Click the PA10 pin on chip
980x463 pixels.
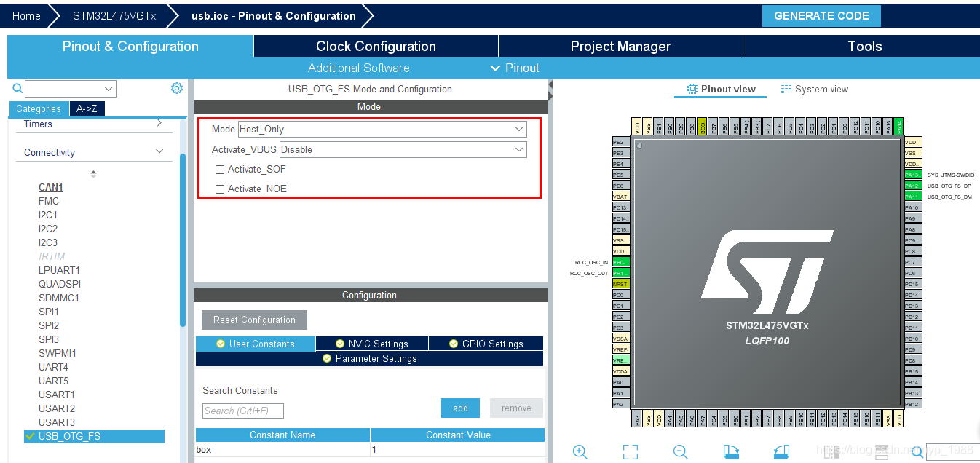(x=913, y=207)
